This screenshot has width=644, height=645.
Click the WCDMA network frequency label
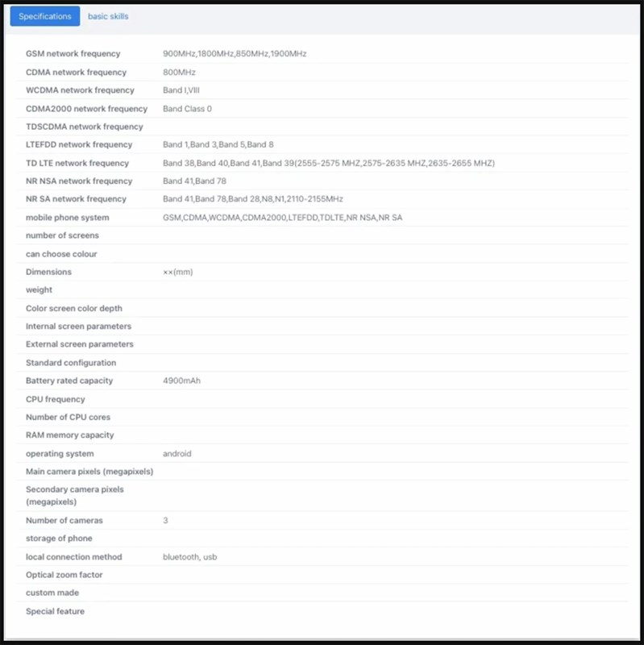tap(80, 90)
